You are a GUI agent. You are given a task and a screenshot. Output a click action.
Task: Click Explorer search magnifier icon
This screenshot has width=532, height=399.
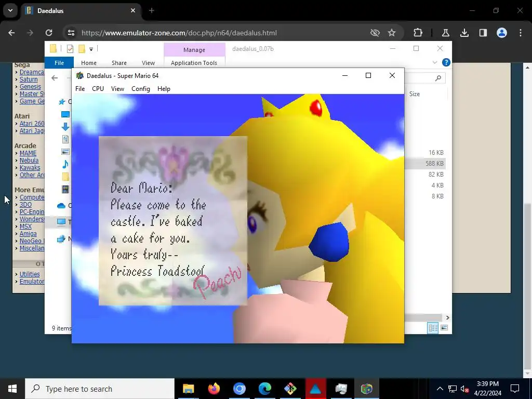[438, 78]
